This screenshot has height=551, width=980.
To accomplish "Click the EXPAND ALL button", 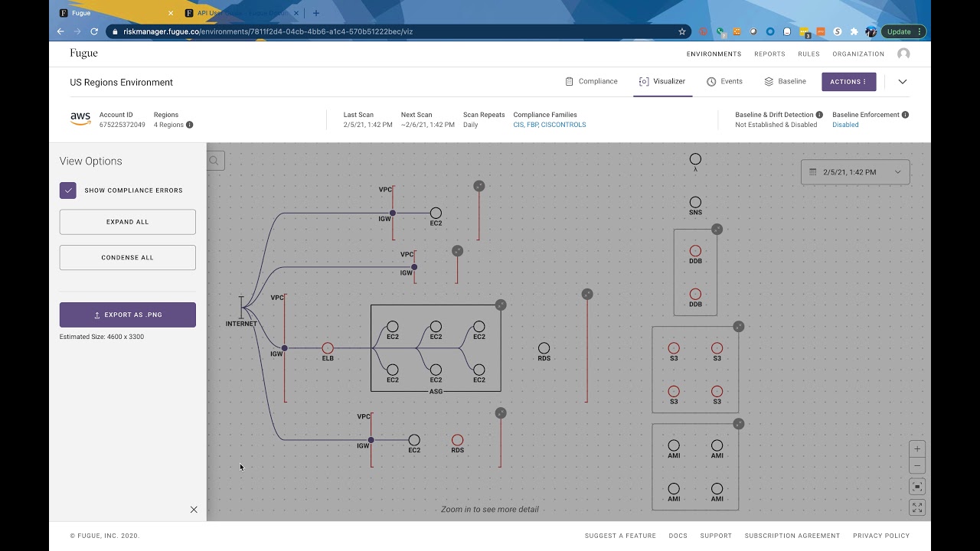I will [128, 222].
